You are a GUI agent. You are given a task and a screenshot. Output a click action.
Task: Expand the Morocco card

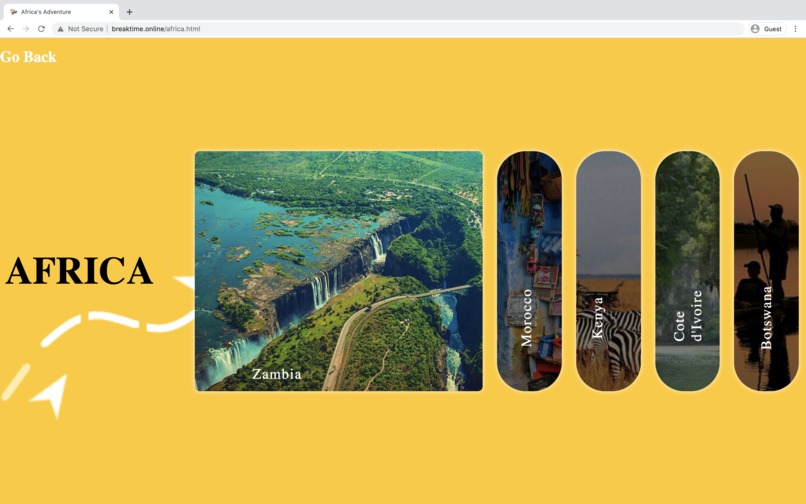529,271
